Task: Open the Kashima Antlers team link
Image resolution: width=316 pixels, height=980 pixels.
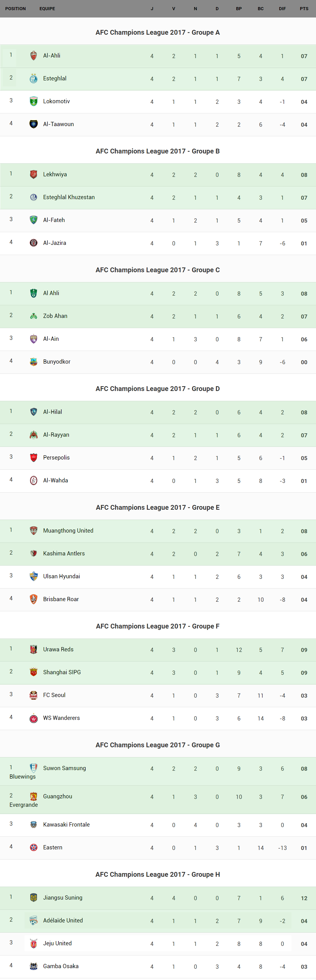Action: click(x=64, y=553)
